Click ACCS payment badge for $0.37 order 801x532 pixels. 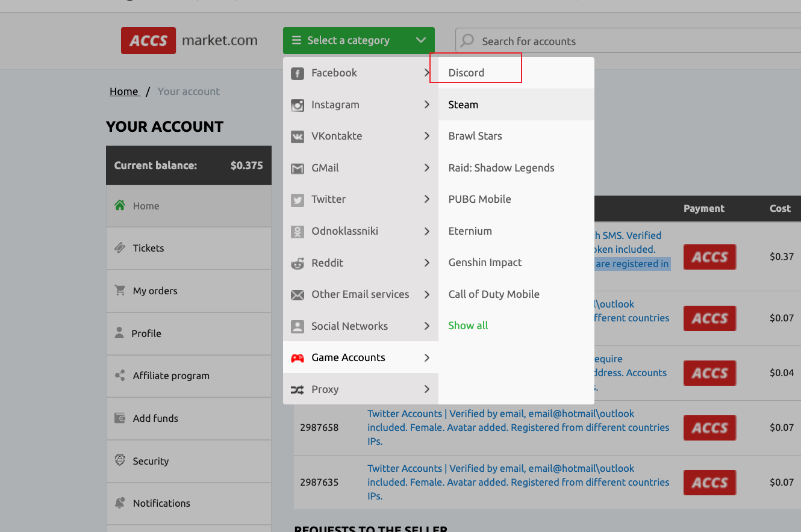(709, 257)
